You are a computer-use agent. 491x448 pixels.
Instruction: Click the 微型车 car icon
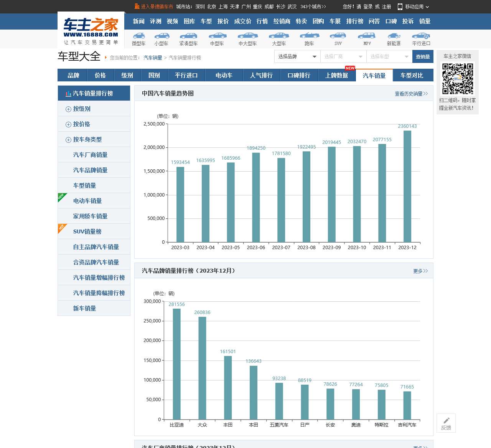click(x=138, y=36)
